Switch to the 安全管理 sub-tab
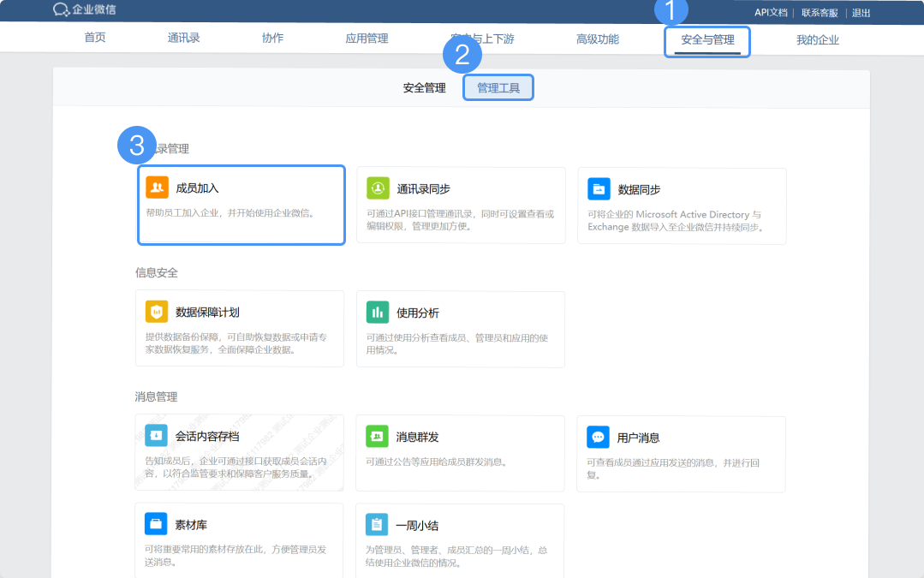 [424, 88]
